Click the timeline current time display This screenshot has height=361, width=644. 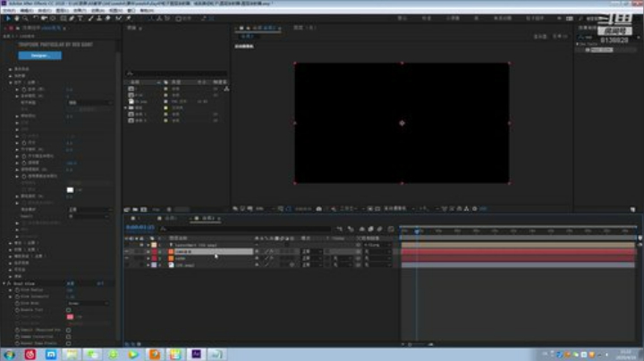[140, 227]
